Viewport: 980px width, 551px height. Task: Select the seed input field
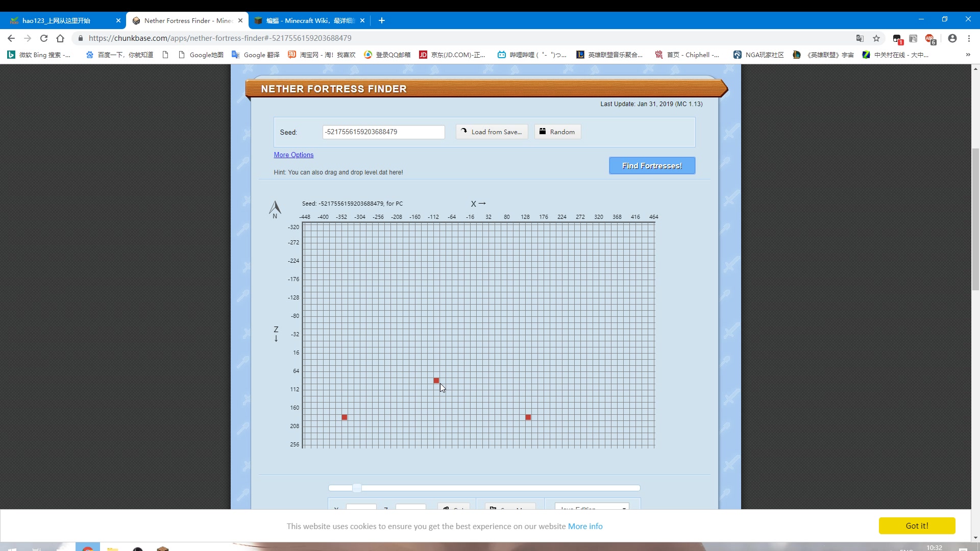coord(384,132)
